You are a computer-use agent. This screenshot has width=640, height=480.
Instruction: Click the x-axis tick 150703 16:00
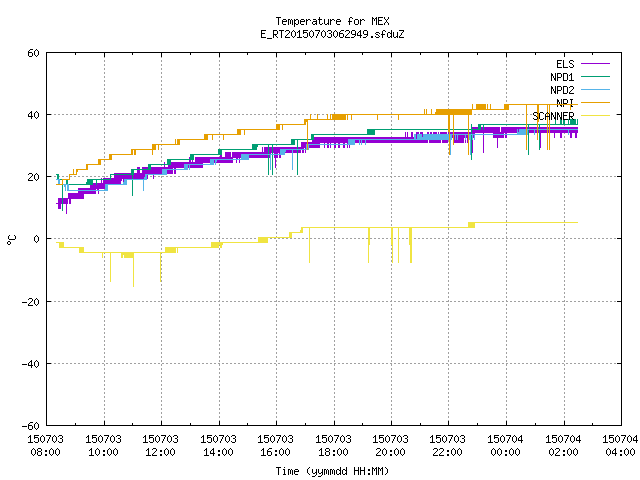tap(276, 446)
